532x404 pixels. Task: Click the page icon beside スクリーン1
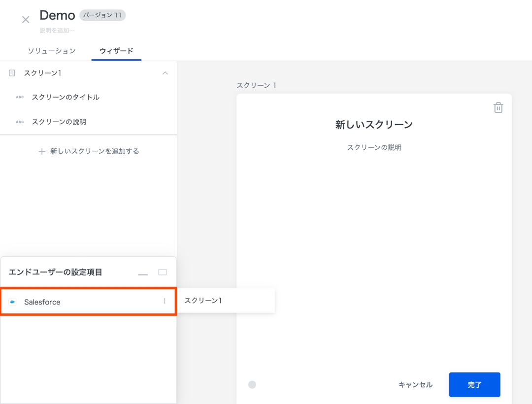point(12,73)
